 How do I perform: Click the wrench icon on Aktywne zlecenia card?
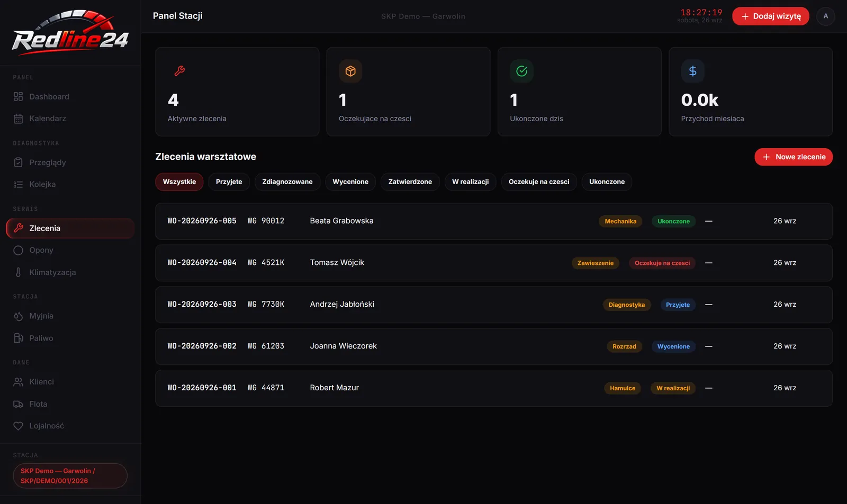pyautogui.click(x=179, y=71)
